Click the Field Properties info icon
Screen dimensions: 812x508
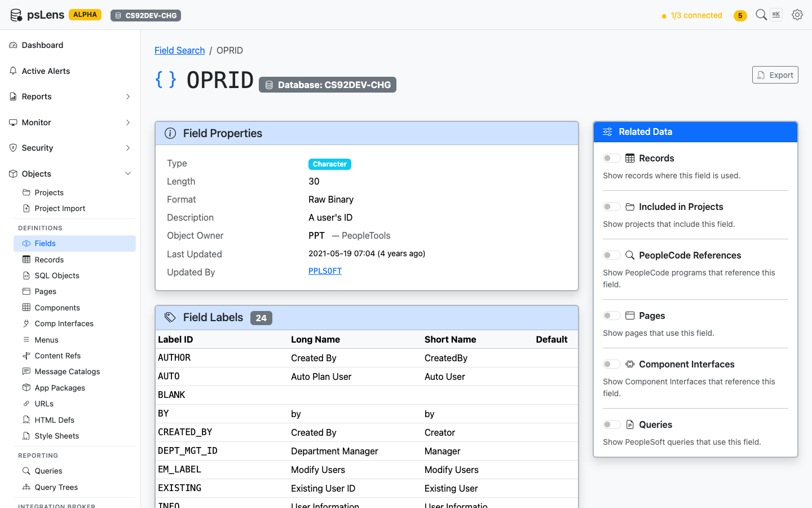pyautogui.click(x=170, y=133)
